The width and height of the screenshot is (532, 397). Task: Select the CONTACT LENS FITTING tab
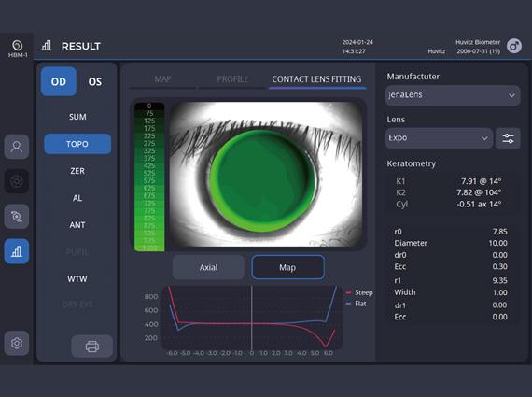click(317, 79)
